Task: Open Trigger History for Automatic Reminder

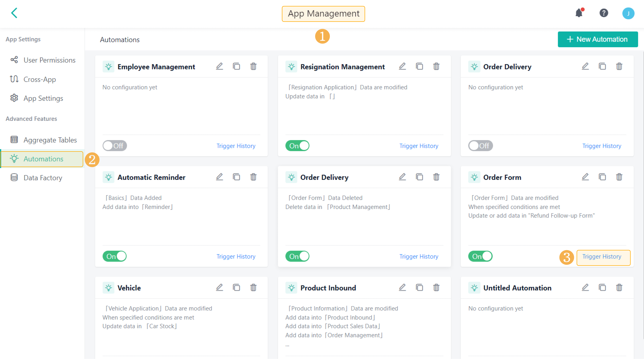Action: click(x=236, y=256)
